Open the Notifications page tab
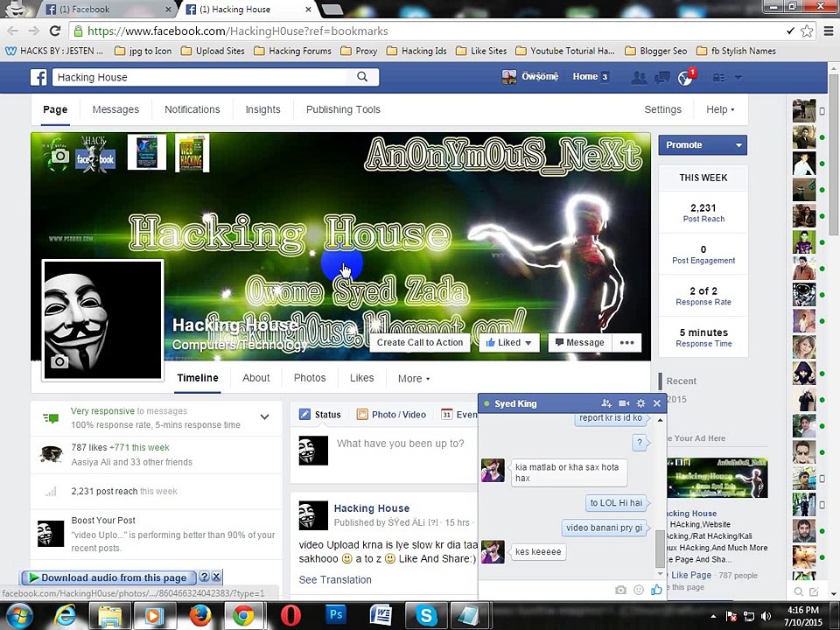The width and height of the screenshot is (840, 630). (192, 109)
